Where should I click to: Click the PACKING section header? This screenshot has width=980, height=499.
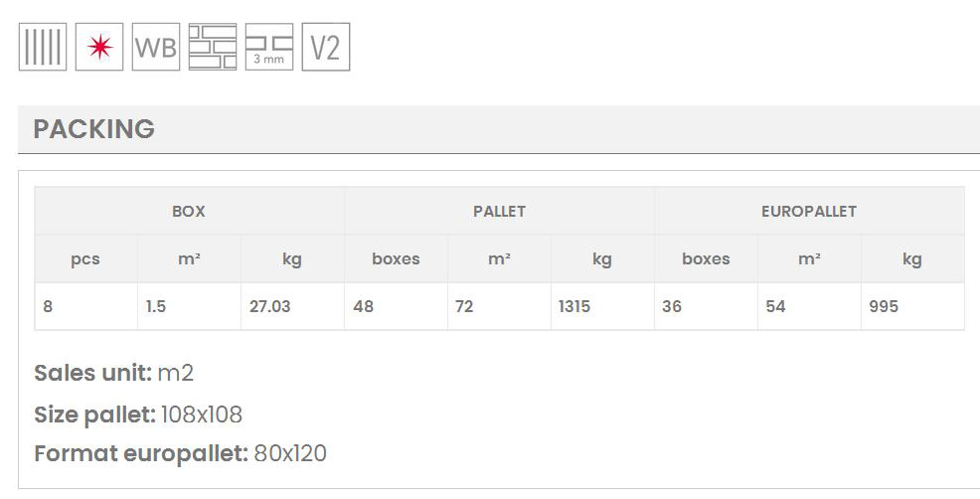94,129
